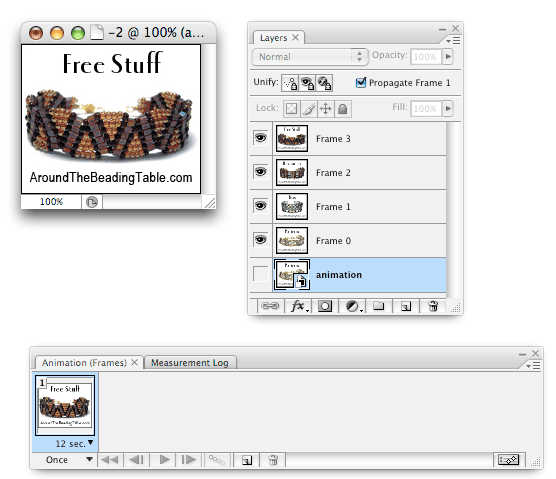Create a new layer group folder
This screenshot has width=556, height=479.
379,306
